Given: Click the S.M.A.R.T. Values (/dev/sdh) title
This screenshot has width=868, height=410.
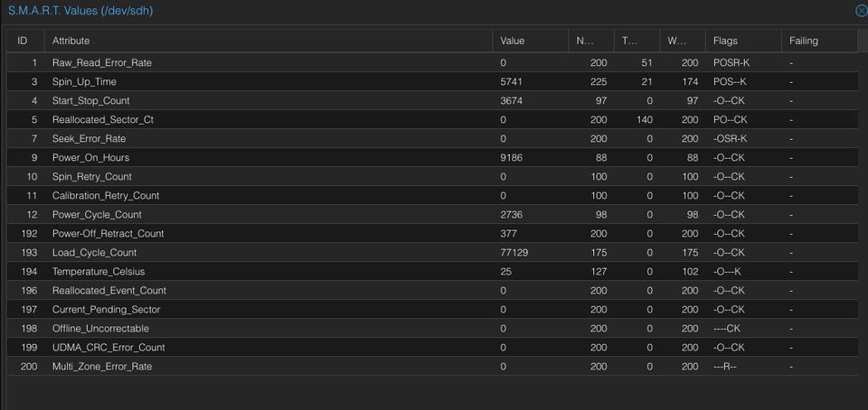Looking at the screenshot, I should 80,11.
